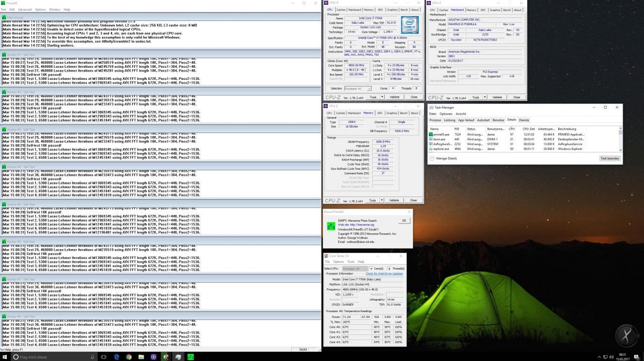Open the Options menu in Prime95

tap(40, 10)
